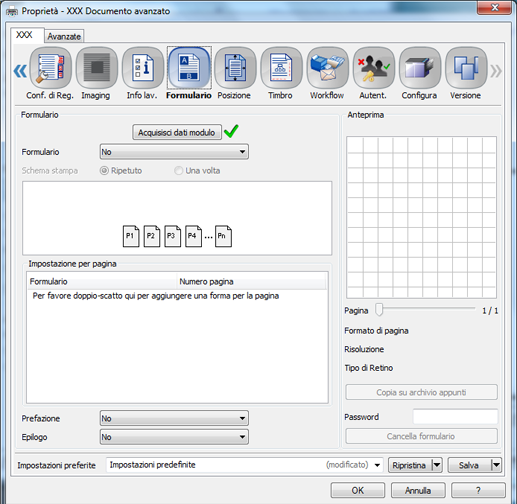Open the Epilogo dropdown
The height and width of the screenshot is (504, 517).
174,437
